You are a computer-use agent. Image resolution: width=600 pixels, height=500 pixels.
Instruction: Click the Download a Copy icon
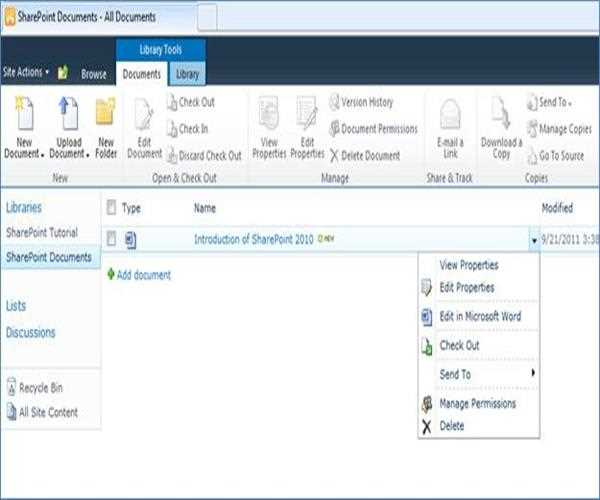(x=501, y=115)
